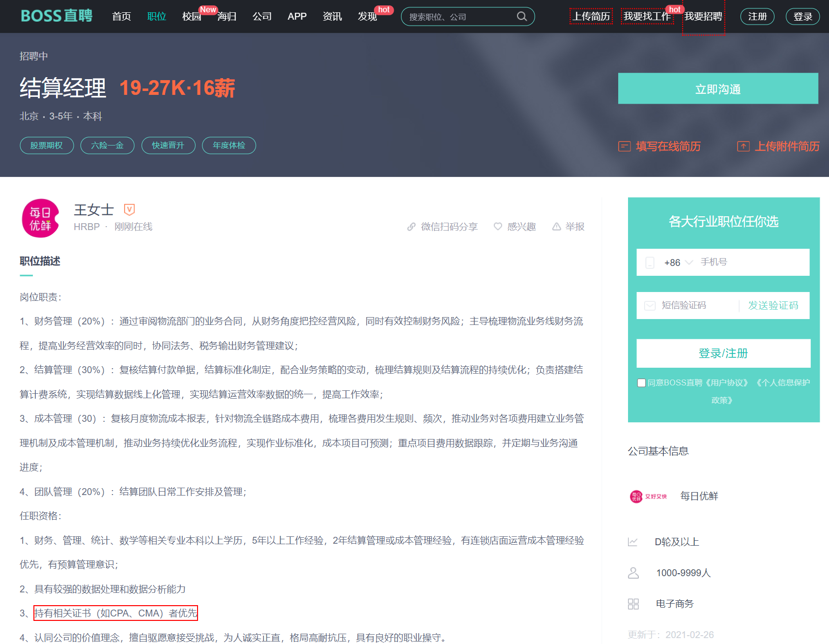Open the 资讯 nav item
The width and height of the screenshot is (829, 644).
pos(332,17)
